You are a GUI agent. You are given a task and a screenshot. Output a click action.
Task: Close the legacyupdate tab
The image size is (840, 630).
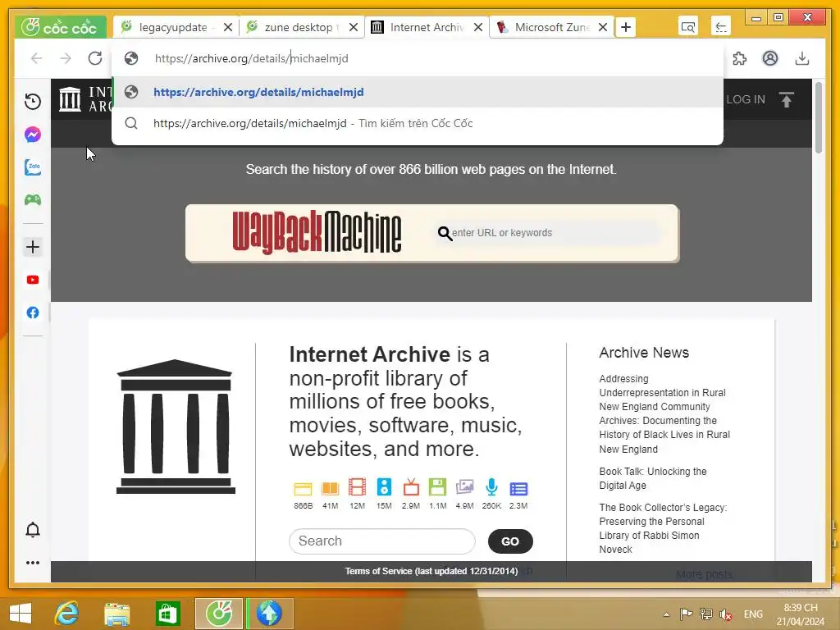coord(228,27)
